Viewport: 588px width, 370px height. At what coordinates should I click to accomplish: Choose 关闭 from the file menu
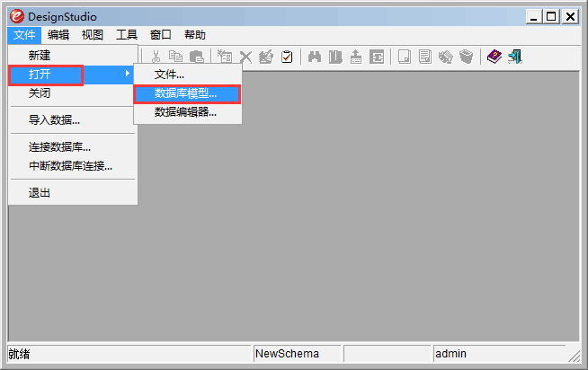click(x=73, y=93)
